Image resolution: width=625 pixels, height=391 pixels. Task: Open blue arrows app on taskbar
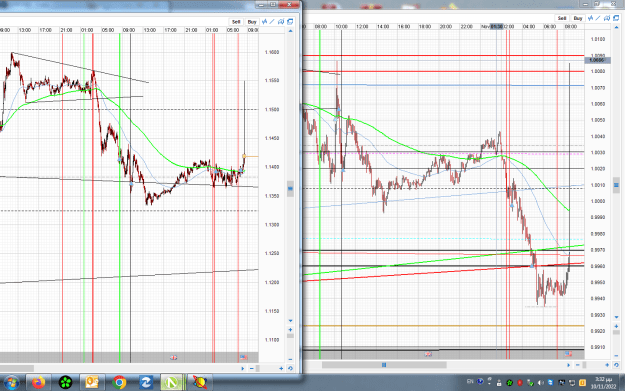coord(145,383)
